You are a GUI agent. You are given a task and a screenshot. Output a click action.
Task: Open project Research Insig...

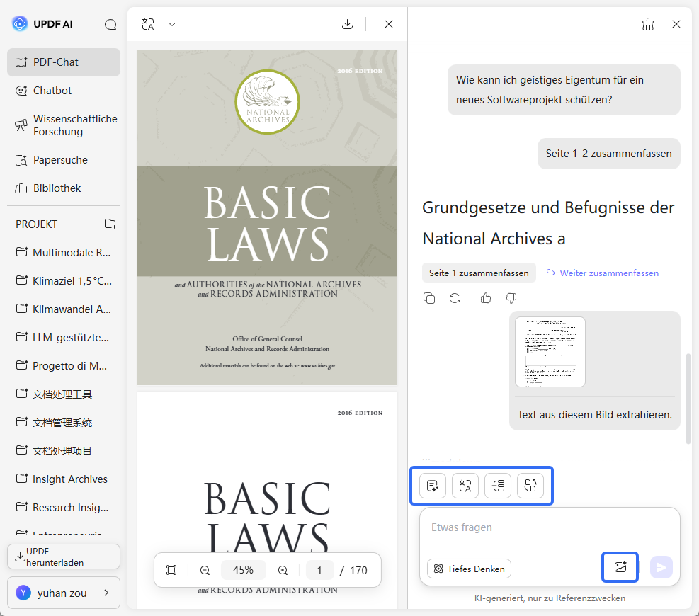coord(64,507)
